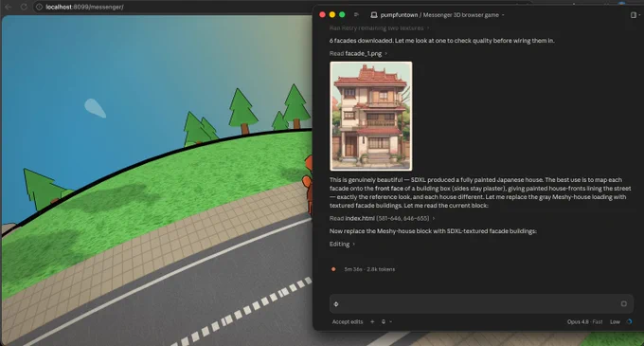Open the Opus 4.8 model selector
The height and width of the screenshot is (346, 644).
[585, 321]
